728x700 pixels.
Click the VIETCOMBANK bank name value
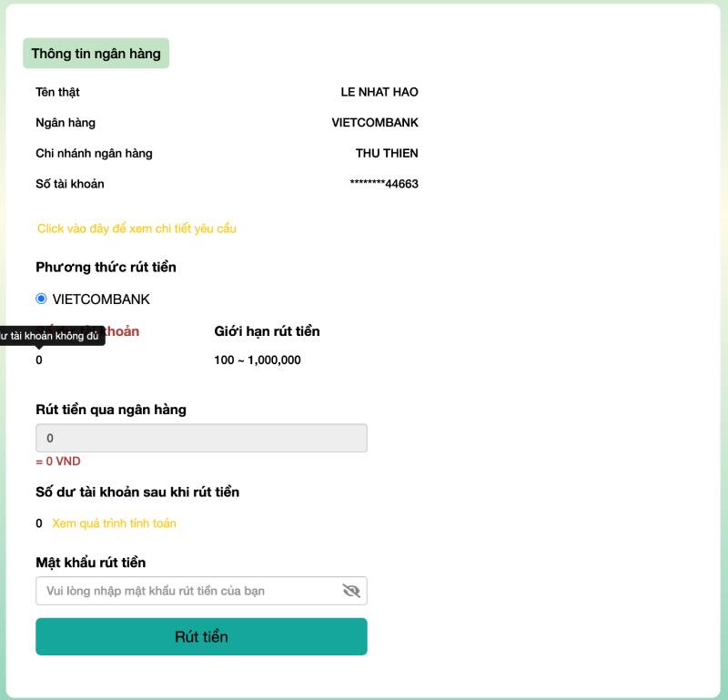coord(375,123)
